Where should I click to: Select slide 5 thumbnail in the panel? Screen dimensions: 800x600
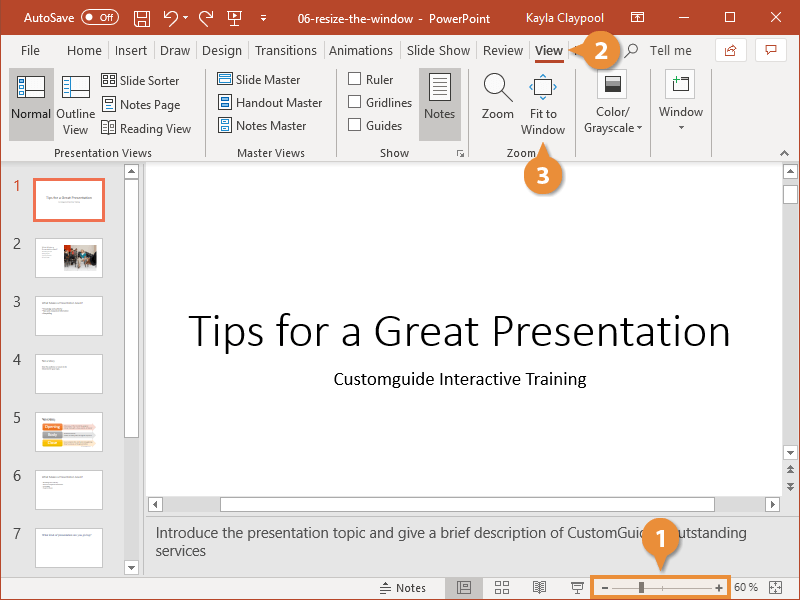(x=68, y=432)
